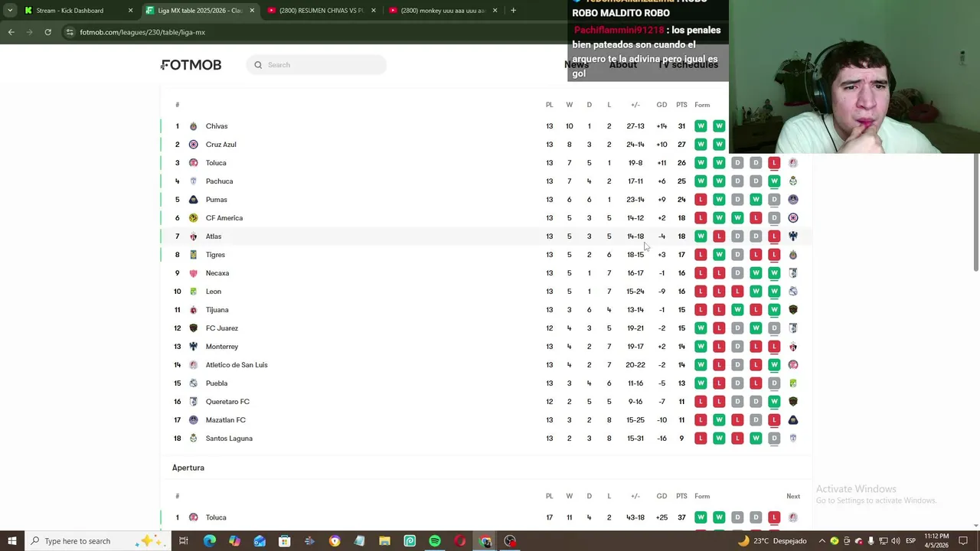
Task: Click the L form badge in Pumas row
Action: click(701, 200)
